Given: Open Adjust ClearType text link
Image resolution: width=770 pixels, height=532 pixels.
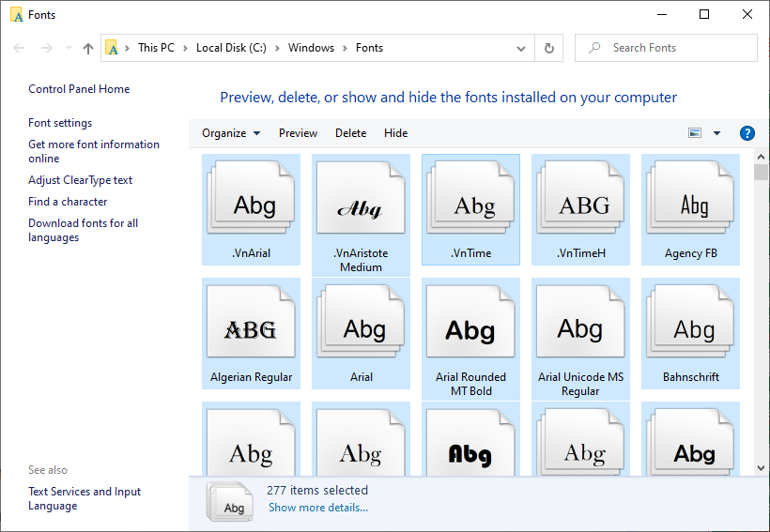Looking at the screenshot, I should [80, 180].
